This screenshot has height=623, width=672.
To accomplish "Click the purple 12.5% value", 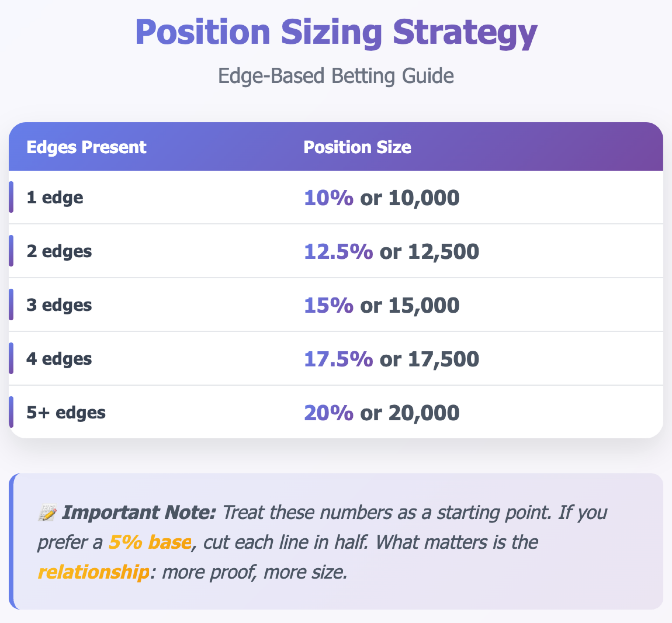I will 338,252.
